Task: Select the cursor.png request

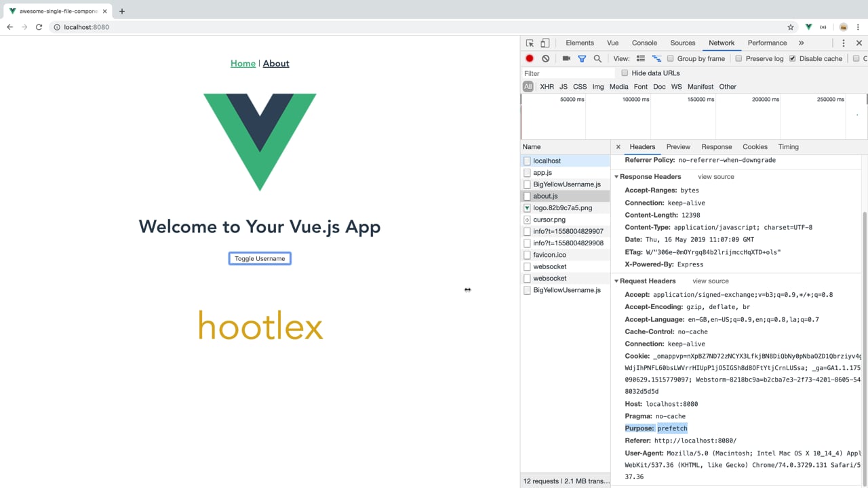Action: click(x=566, y=220)
